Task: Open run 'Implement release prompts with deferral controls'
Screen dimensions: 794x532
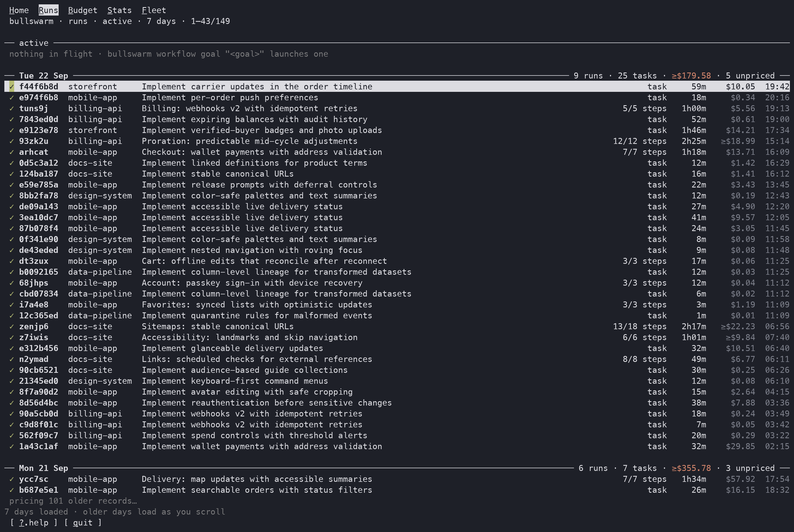Action: click(259, 185)
